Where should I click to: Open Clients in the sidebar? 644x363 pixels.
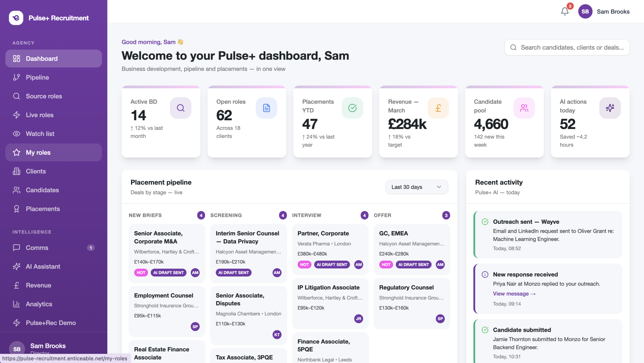[54, 171]
